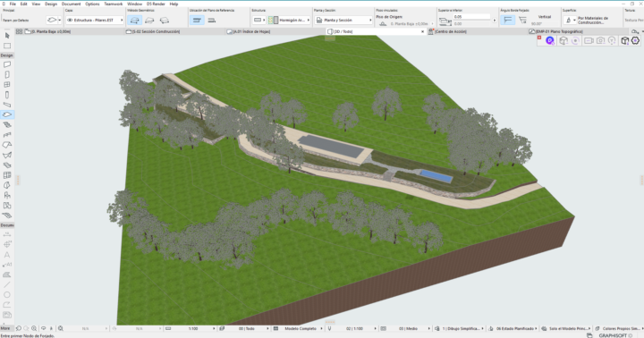
Task: Open Planta Baja home story dropdown
Action: tap(406, 24)
